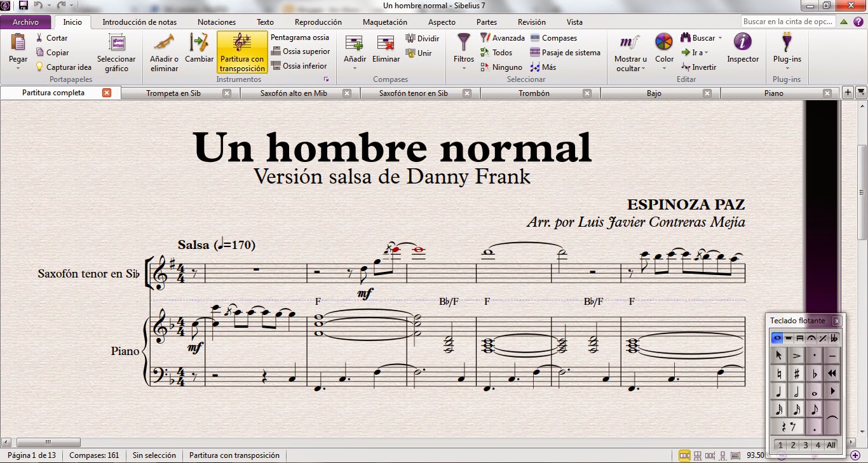Collapse the ribbon with green triangle
Screen dimensions: 868x463
(x=843, y=22)
